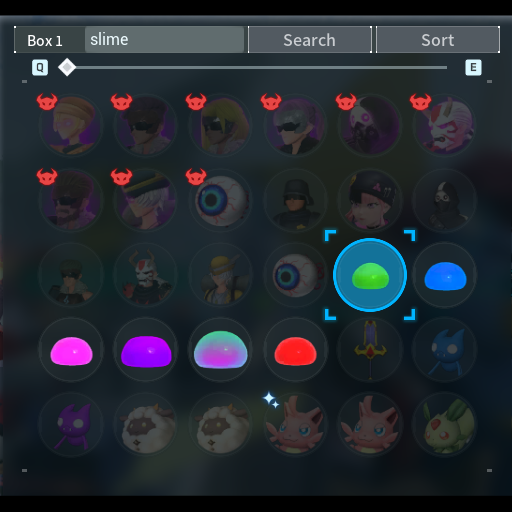512x512 pixels.
Task: Pick the purple slime
Action: click(x=146, y=350)
